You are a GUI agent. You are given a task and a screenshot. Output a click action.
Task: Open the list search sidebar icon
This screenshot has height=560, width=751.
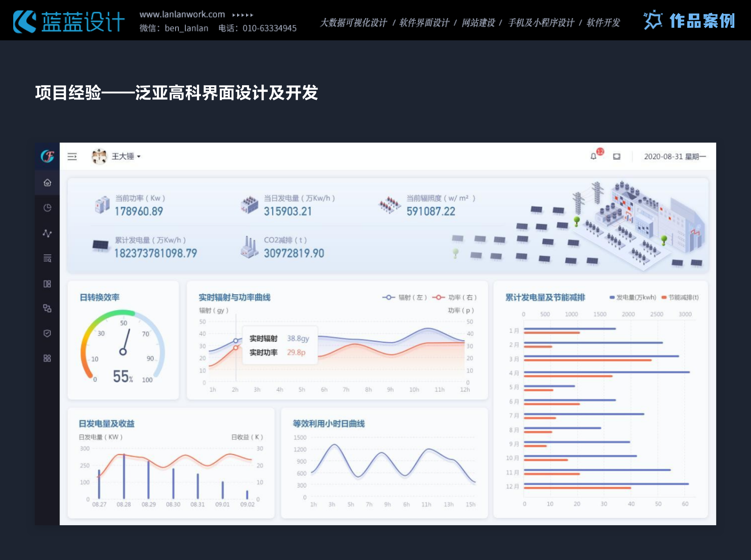47,258
